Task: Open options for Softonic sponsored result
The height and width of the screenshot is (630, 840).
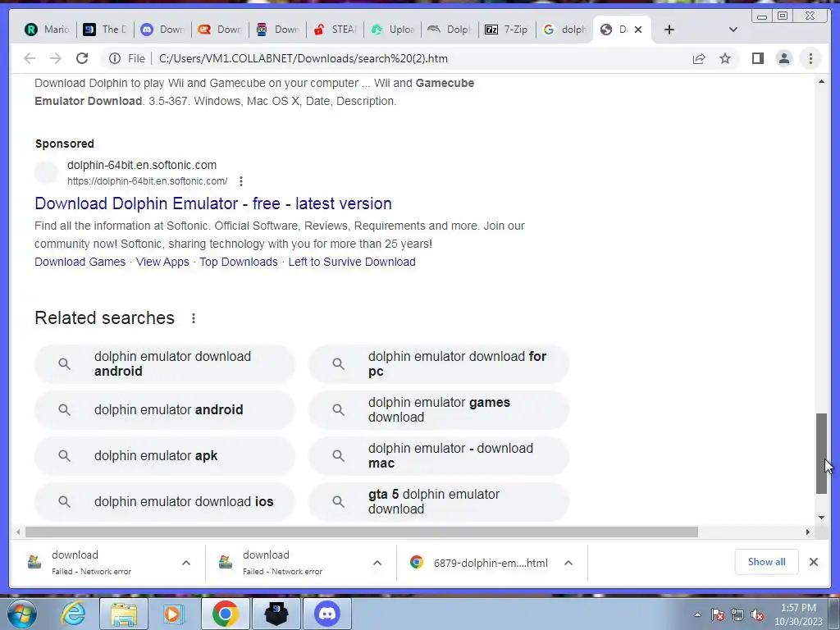Action: tap(241, 181)
